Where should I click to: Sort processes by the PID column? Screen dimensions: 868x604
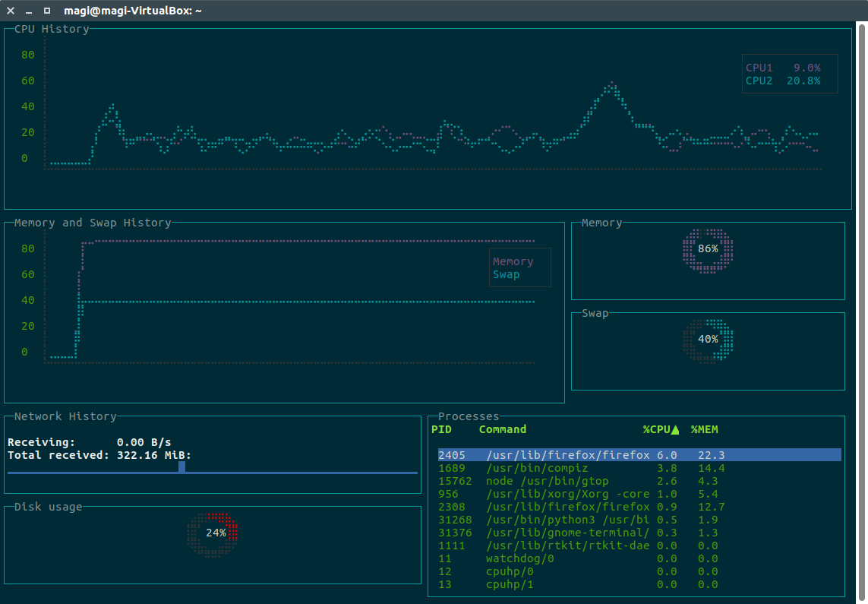click(x=440, y=429)
